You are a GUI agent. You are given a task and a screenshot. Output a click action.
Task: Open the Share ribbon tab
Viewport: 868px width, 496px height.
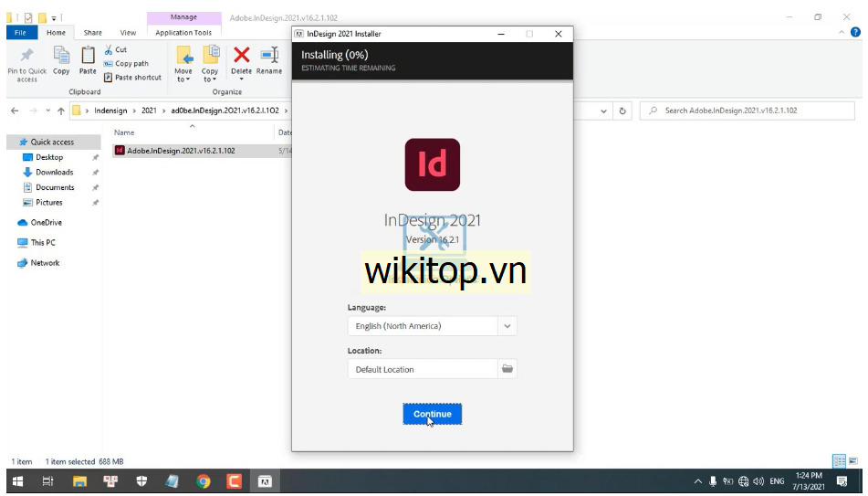coord(93,33)
